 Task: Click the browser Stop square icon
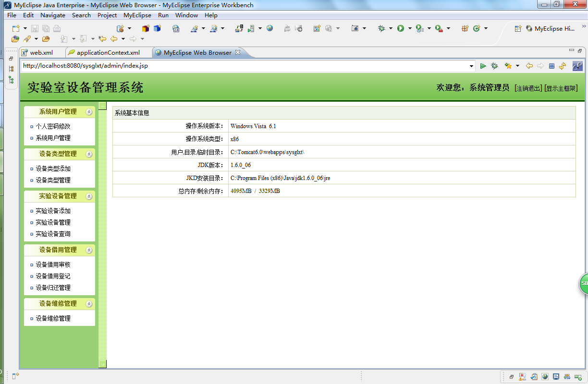(x=551, y=66)
